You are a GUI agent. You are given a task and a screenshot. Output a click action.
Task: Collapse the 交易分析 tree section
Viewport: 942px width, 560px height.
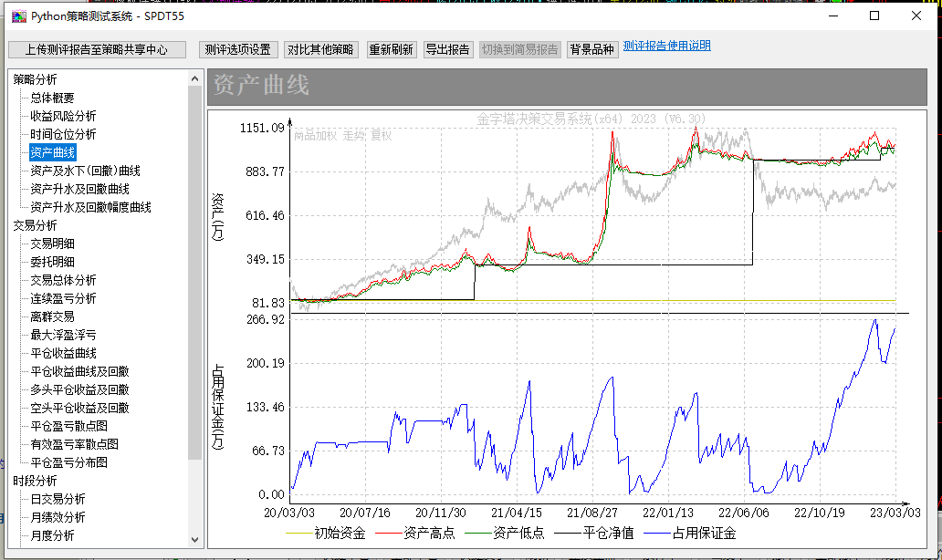pos(35,225)
